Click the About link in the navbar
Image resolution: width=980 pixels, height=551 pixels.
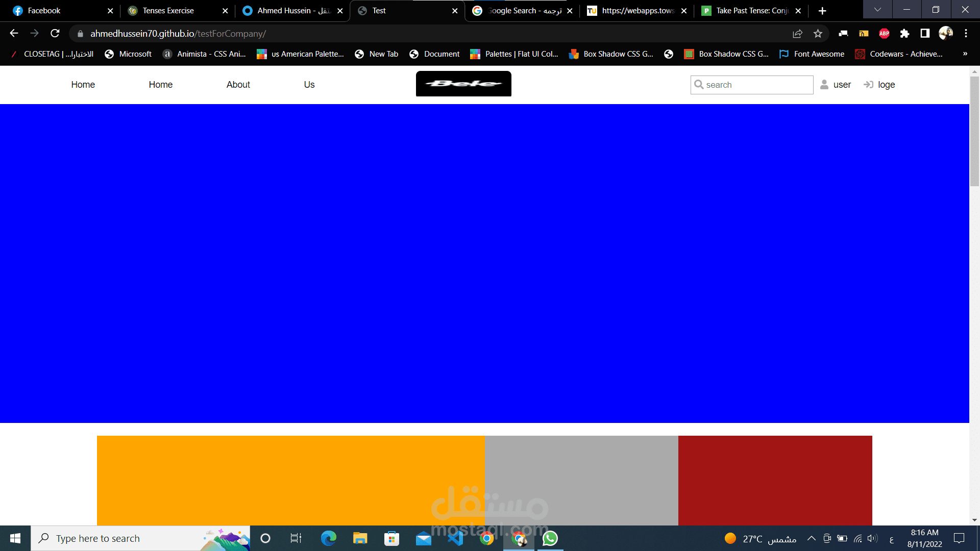click(x=238, y=85)
